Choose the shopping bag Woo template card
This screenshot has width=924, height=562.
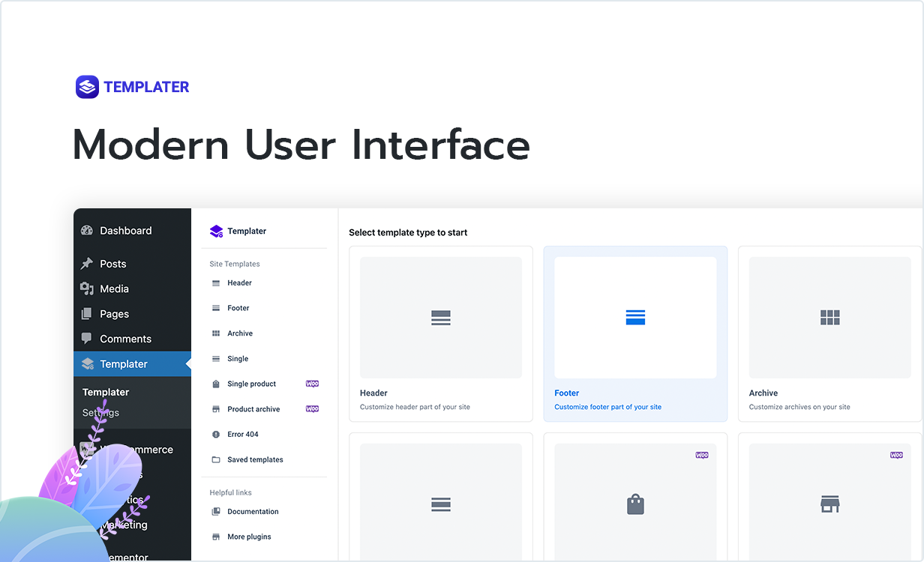pyautogui.click(x=635, y=498)
